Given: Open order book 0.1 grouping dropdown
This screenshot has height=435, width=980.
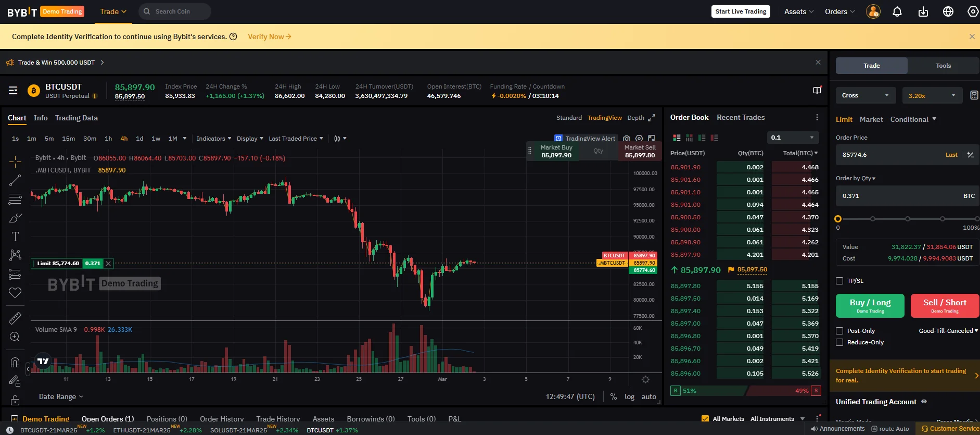Looking at the screenshot, I should pos(793,138).
